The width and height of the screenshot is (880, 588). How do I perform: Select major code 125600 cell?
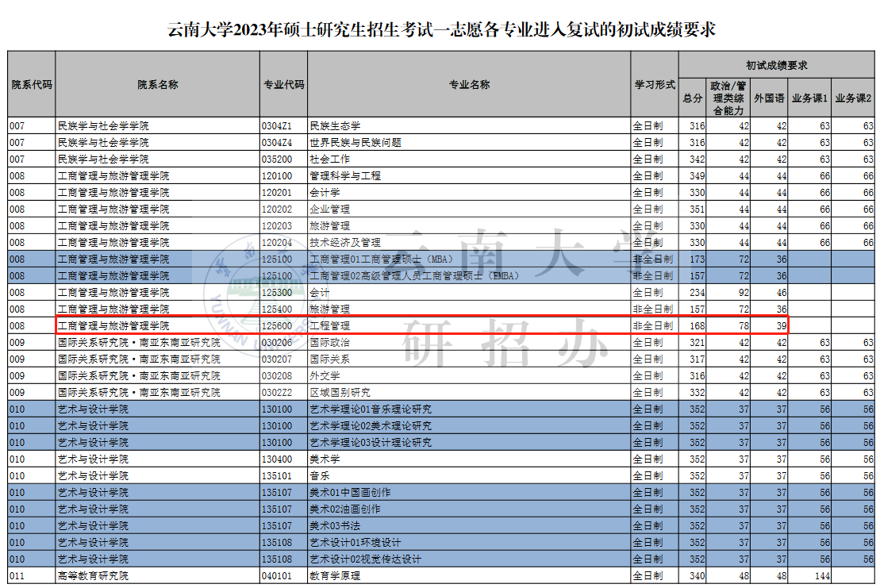[277, 326]
